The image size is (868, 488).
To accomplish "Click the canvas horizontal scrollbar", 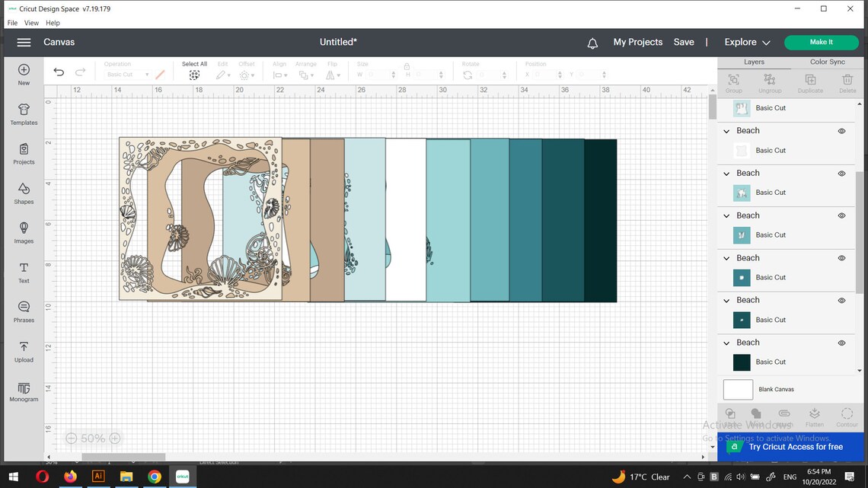I will click(x=123, y=457).
